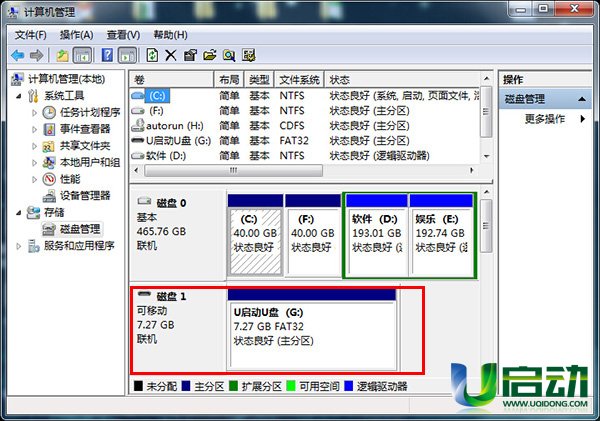Viewport: 600px width, 421px height.
Task: Click the volume list scroll-right arrow
Action: coord(472,170)
